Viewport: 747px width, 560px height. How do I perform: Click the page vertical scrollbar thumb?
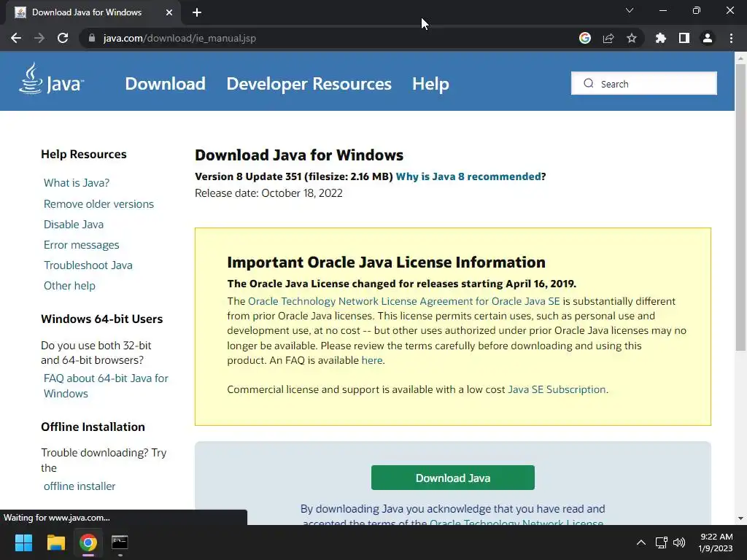pyautogui.click(x=740, y=207)
